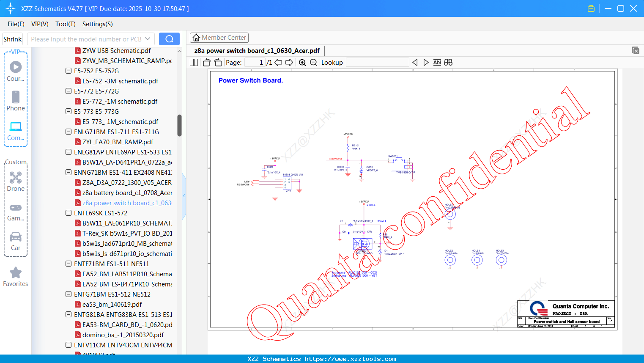This screenshot has height=363, width=644.
Task: Select the Computer category in sidebar
Action: (16, 131)
